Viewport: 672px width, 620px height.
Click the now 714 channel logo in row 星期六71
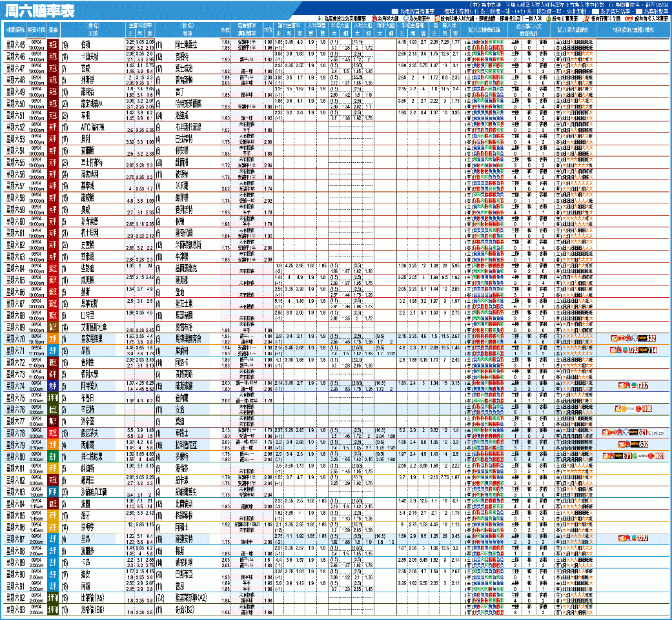click(x=648, y=350)
